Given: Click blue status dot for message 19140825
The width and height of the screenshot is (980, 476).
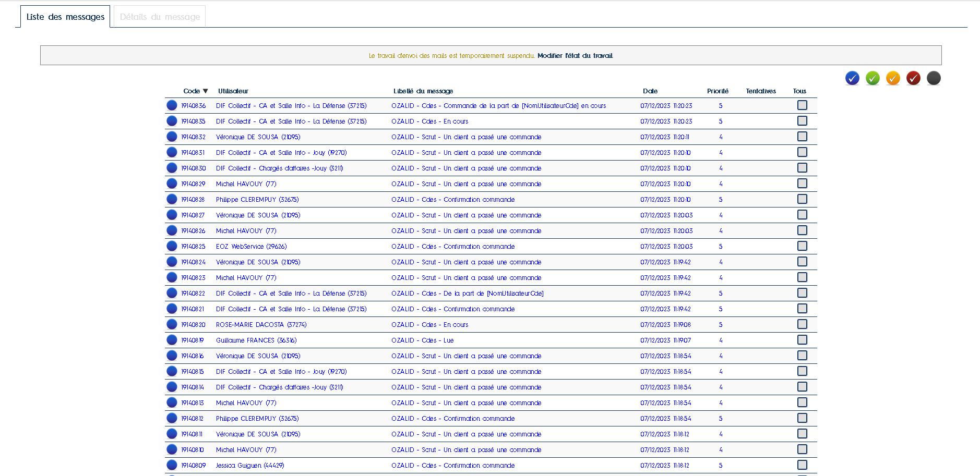Looking at the screenshot, I should 172,246.
